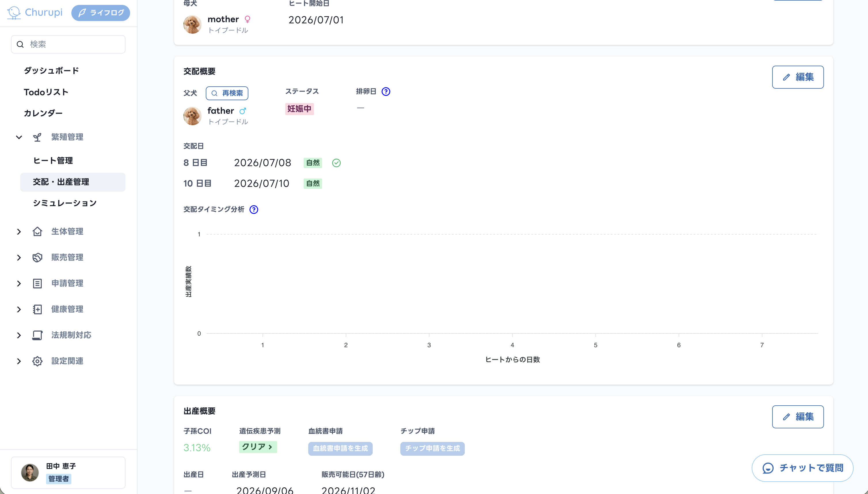This screenshot has height=494, width=868.
Task: Edit 交配概要 with 編集 button
Action: coord(798,77)
